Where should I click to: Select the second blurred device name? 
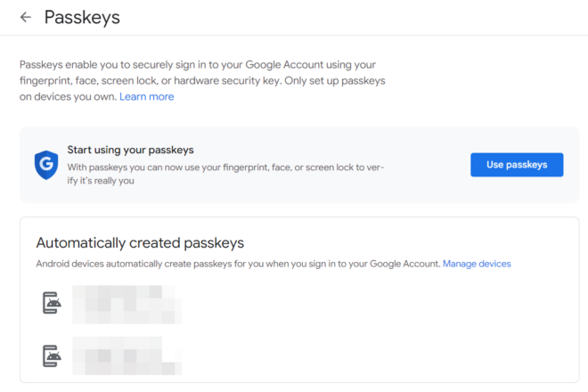coord(127,355)
